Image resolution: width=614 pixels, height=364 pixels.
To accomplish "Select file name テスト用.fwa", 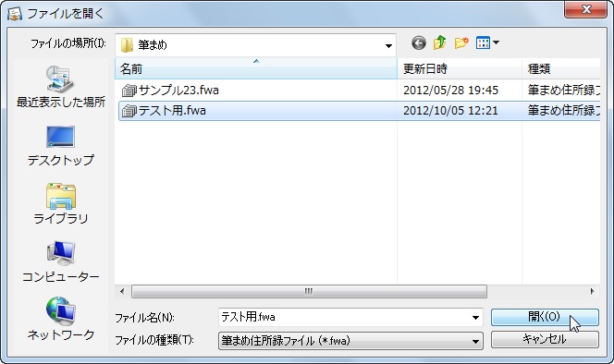I will [x=172, y=111].
